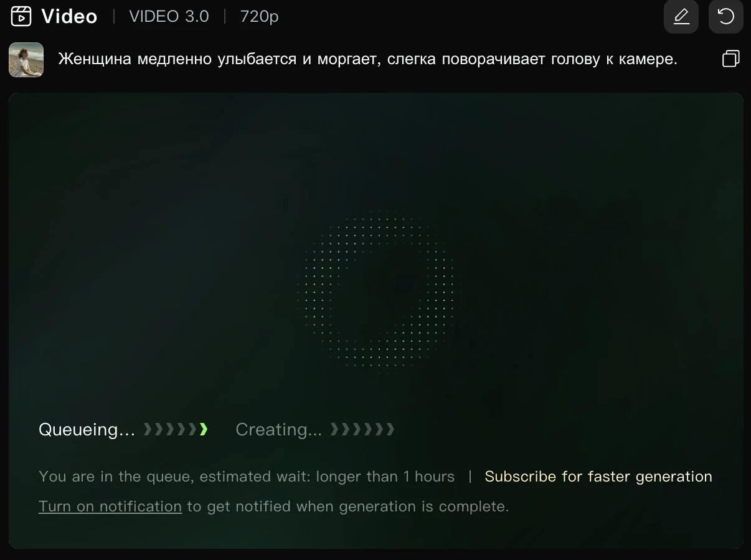Screen dimensions: 751x560
Task: Click the Creating... status text
Action: tap(279, 430)
